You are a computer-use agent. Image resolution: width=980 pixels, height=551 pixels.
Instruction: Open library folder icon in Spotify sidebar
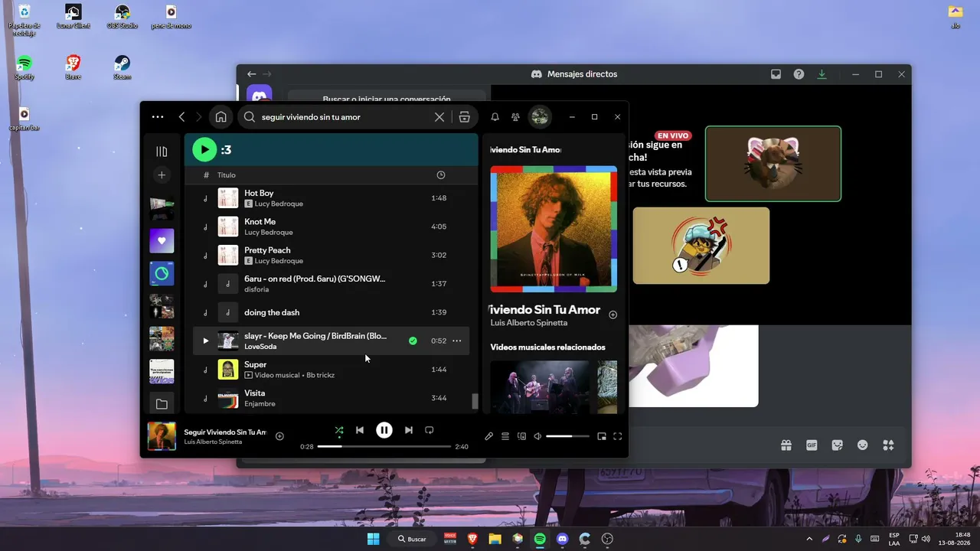[162, 404]
